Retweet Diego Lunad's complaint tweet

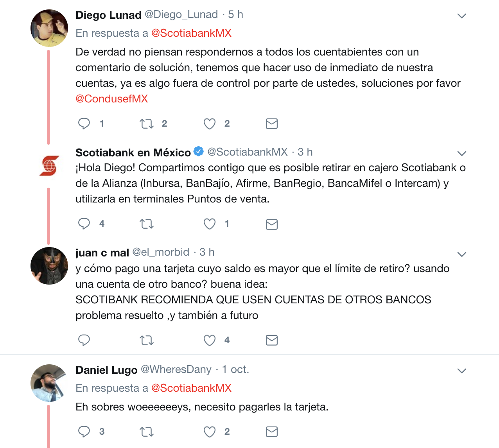click(x=146, y=124)
